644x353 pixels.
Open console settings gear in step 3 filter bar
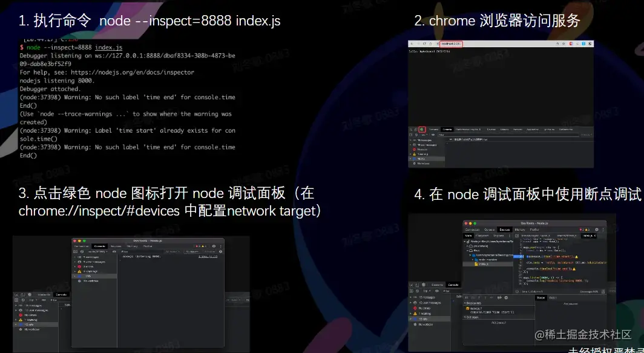tap(220, 251)
